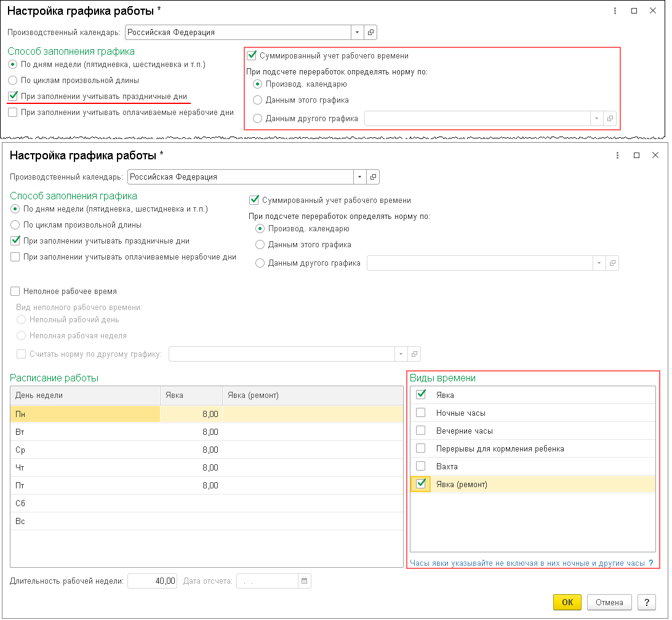The image size is (672, 620).
Task: Expand the Считать норму по другому графику dropdown
Action: tap(401, 354)
